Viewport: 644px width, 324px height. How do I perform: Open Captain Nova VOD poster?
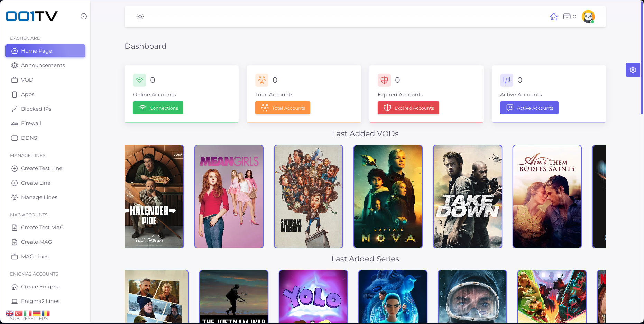point(388,196)
